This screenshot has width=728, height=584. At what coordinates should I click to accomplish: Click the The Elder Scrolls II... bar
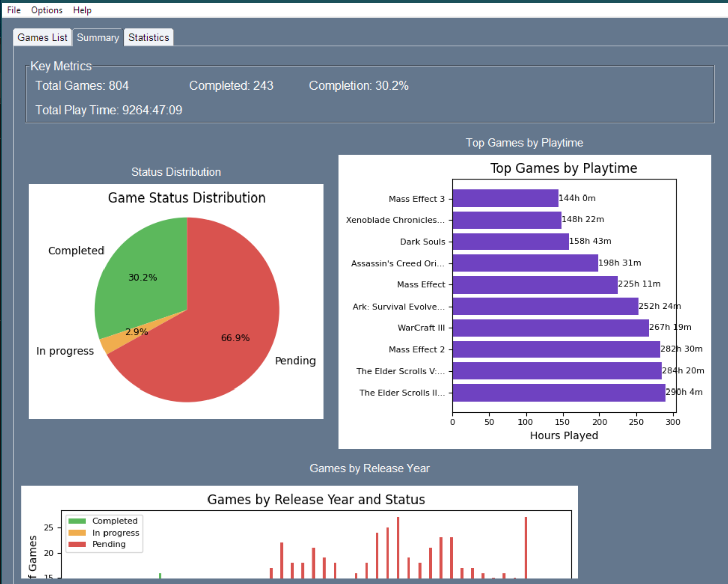[559, 393]
